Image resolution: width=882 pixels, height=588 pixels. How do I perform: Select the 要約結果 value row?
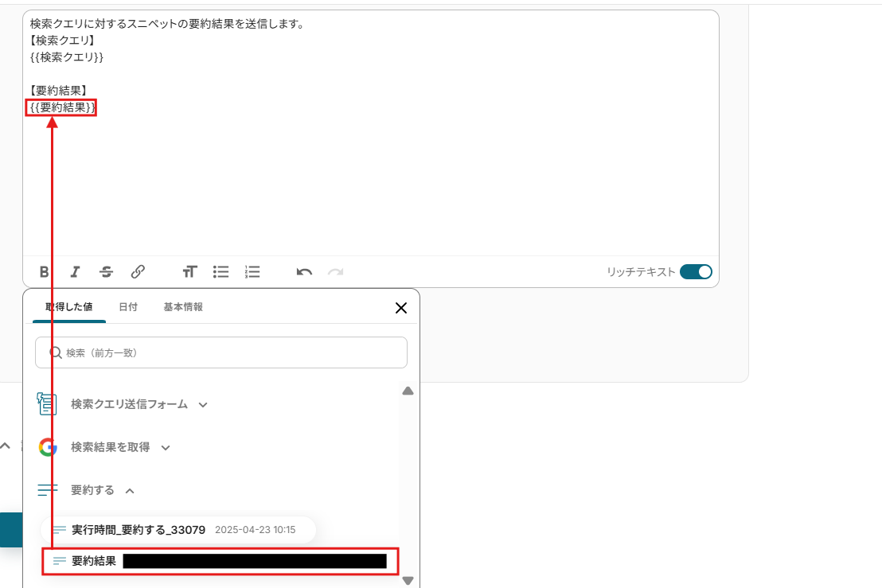click(x=220, y=561)
